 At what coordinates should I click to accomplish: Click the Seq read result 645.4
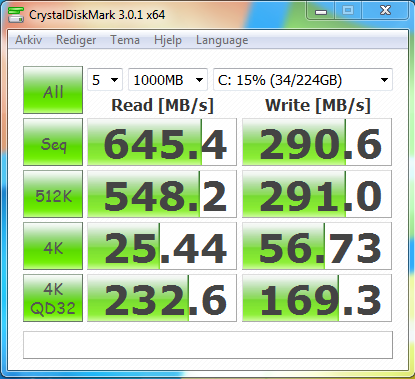tap(162, 142)
